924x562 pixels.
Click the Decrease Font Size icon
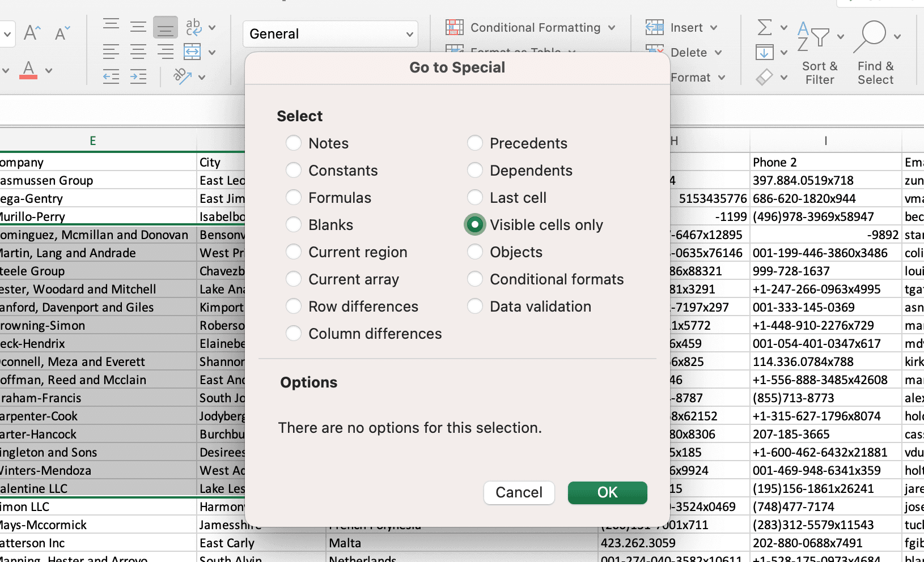[62, 33]
